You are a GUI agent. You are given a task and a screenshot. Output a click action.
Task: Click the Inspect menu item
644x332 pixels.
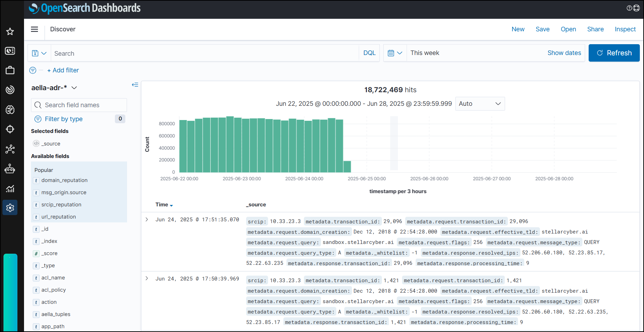pos(625,29)
